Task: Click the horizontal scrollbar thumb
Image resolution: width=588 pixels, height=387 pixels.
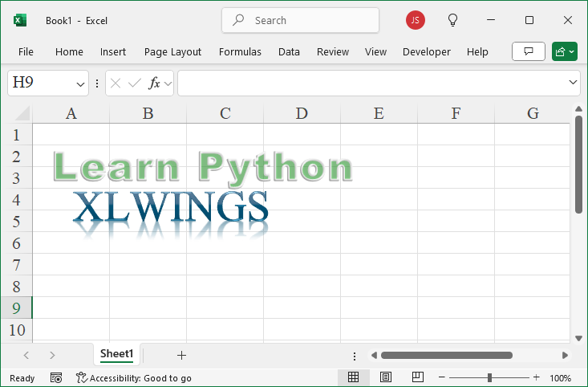Action: pyautogui.click(x=447, y=355)
